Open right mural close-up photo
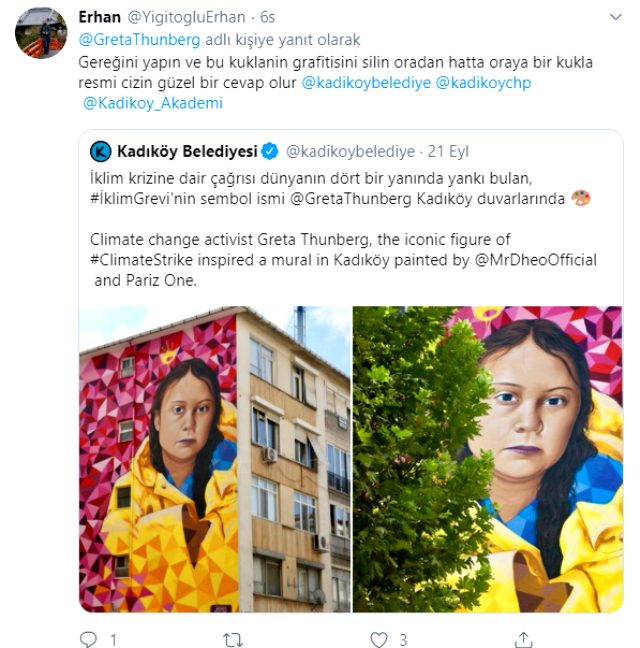640x648 pixels. [x=488, y=458]
